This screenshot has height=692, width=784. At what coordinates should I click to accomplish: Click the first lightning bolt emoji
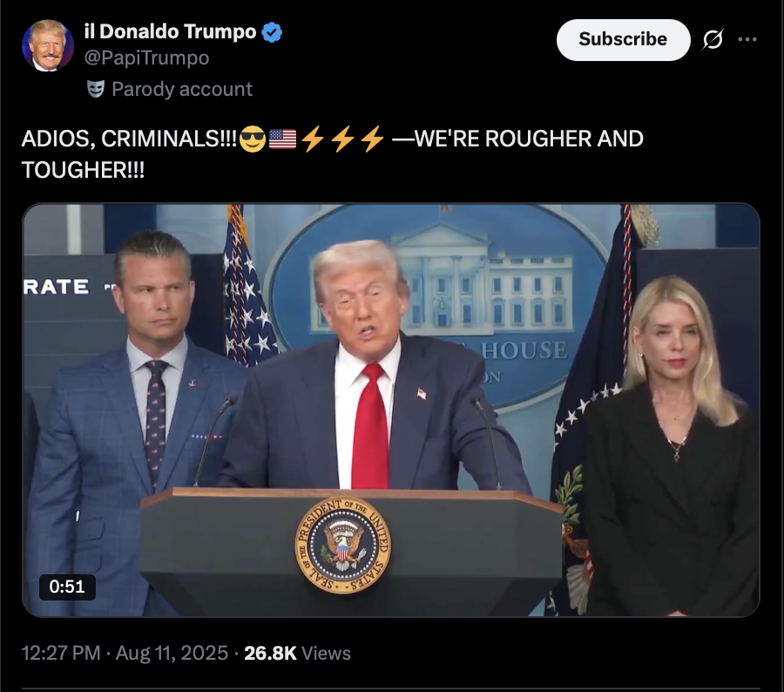313,139
